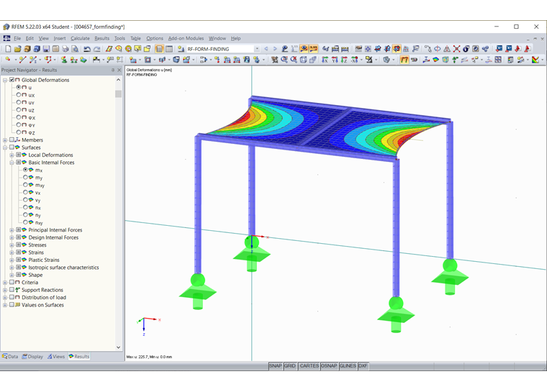Create a new model file
The height and width of the screenshot is (392, 547).
[8, 49]
